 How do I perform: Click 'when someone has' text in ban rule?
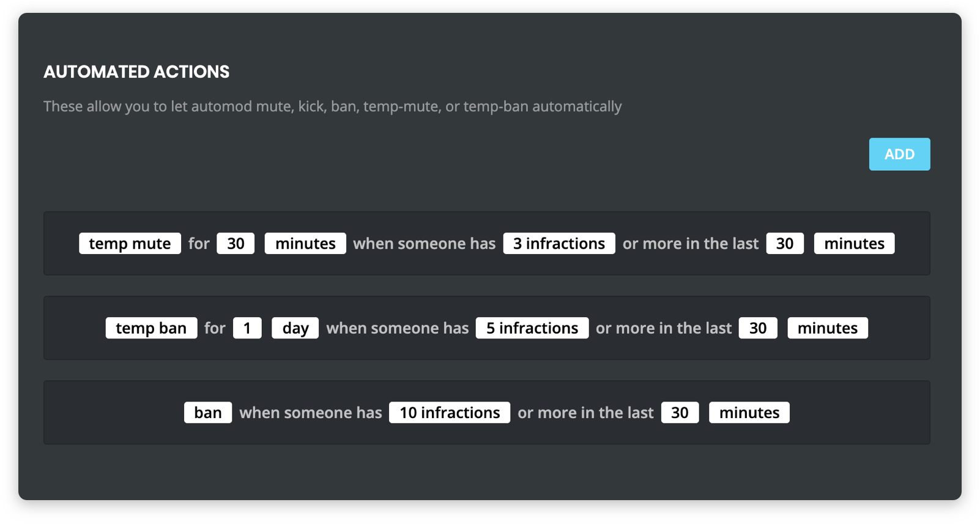click(x=310, y=413)
